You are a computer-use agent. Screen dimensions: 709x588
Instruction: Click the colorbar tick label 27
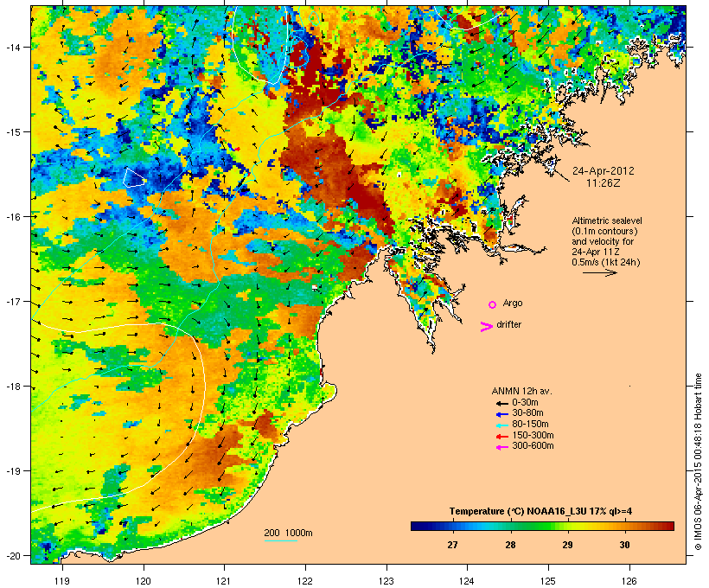click(452, 545)
